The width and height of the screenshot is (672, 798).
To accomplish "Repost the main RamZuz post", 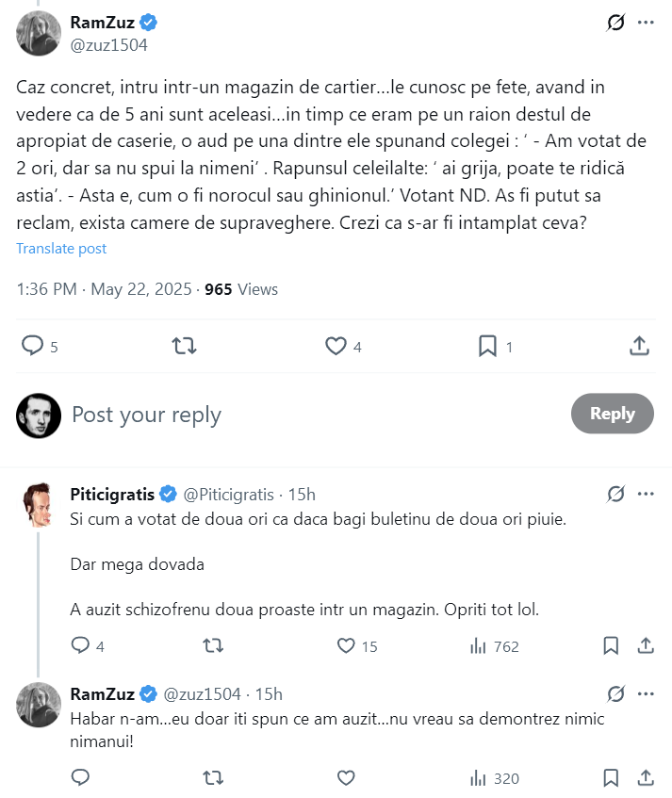I will [x=185, y=347].
